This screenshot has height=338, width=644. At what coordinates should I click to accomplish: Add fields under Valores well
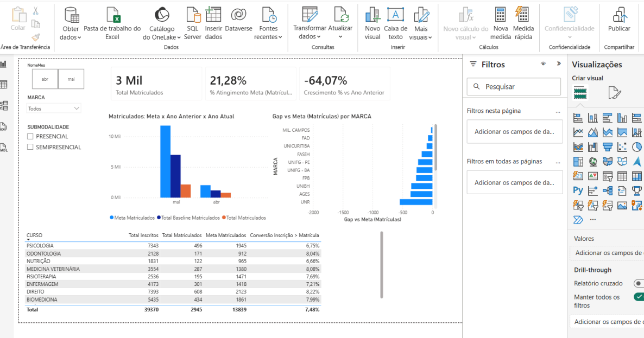point(607,253)
